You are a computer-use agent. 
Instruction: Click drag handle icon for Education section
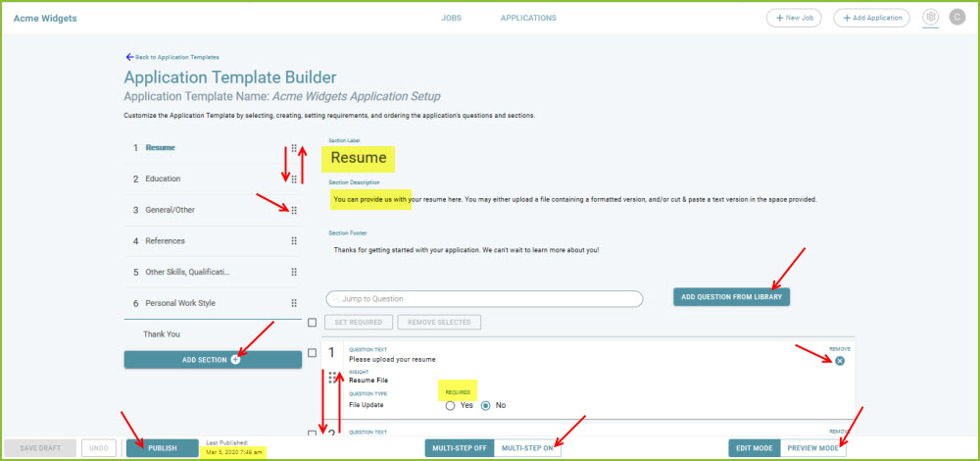pos(294,179)
